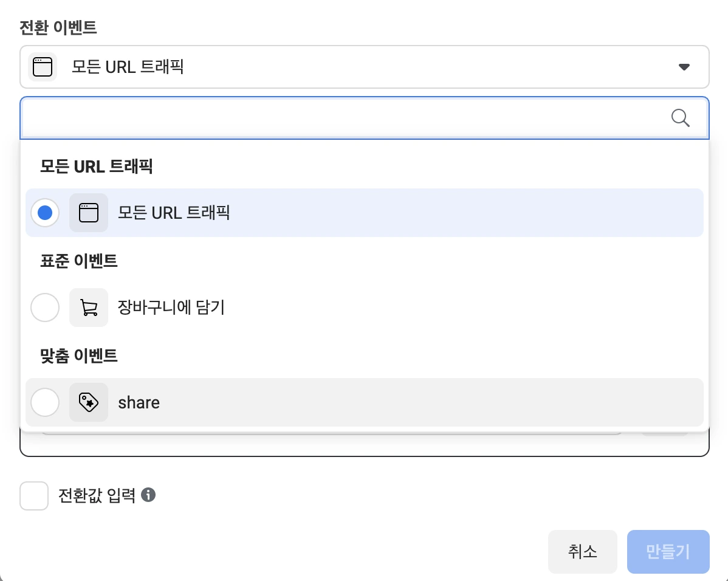
Task: Click the 전환 이벤트 field label
Action: click(x=58, y=27)
